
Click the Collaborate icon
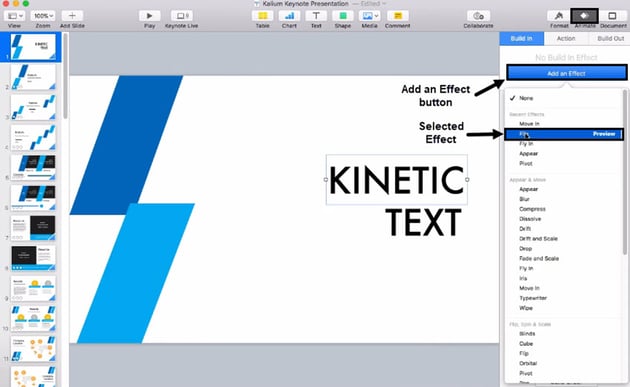[x=478, y=16]
